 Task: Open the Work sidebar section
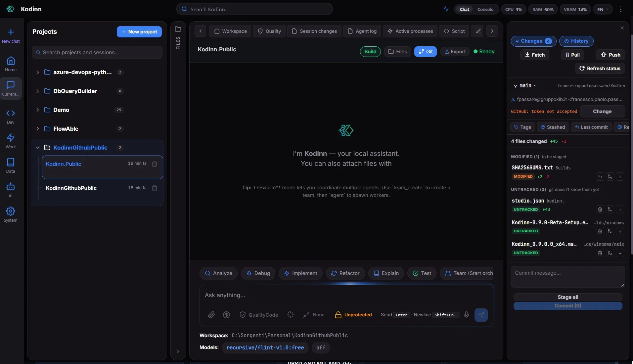tap(11, 141)
